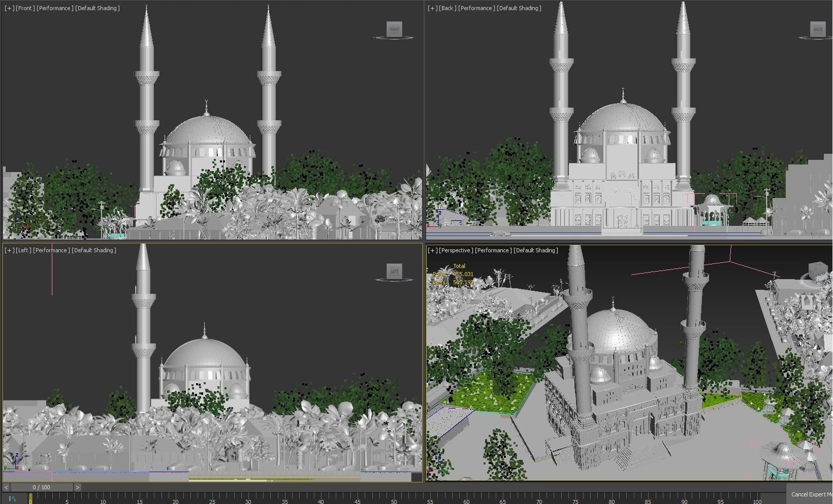
Task: Step time slider back with left arrow
Action: (6, 487)
